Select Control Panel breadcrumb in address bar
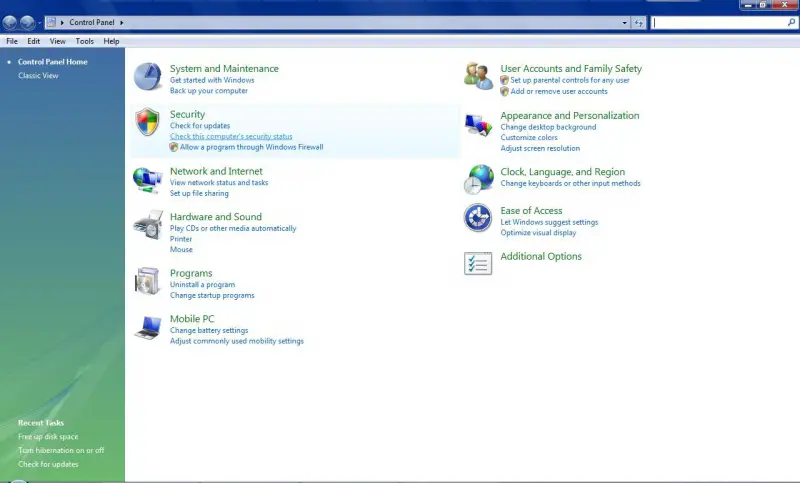 92,22
